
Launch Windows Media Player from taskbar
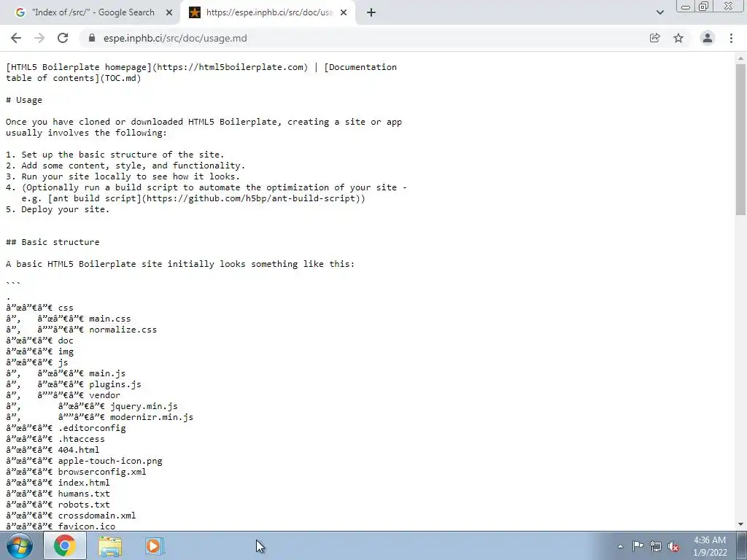(153, 545)
